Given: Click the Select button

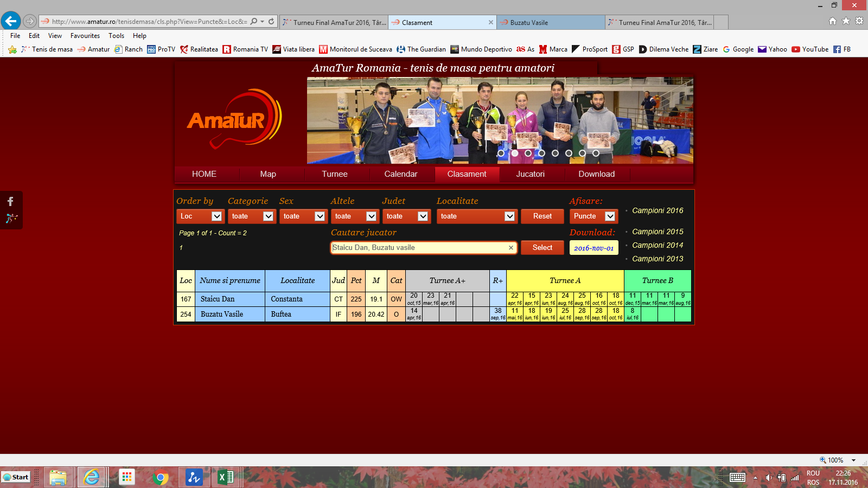Looking at the screenshot, I should (542, 248).
